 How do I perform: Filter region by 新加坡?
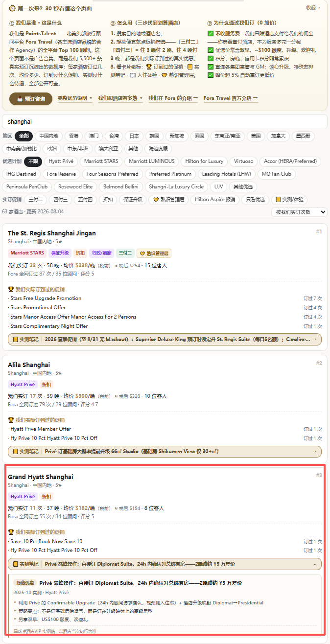pos(177,136)
